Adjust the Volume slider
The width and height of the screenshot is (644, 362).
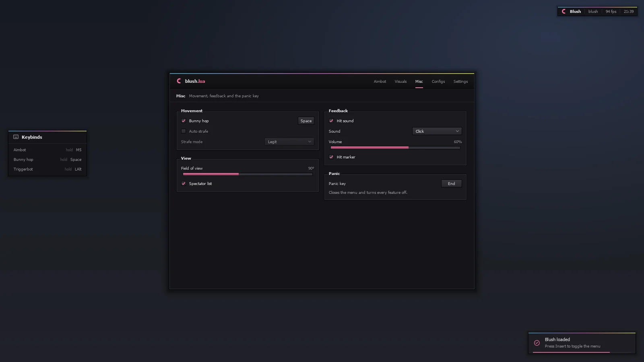coord(395,148)
